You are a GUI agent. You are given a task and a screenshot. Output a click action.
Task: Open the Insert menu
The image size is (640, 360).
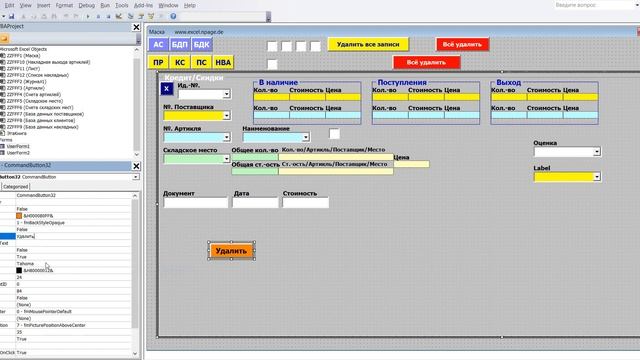point(44,5)
